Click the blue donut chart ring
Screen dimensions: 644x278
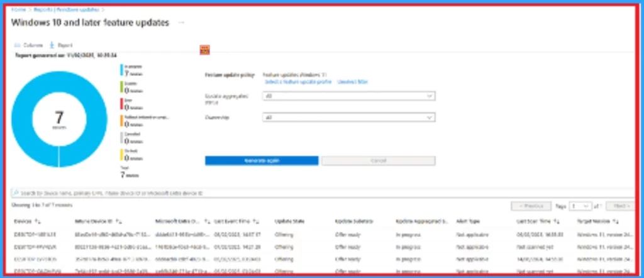pyautogui.click(x=22, y=119)
